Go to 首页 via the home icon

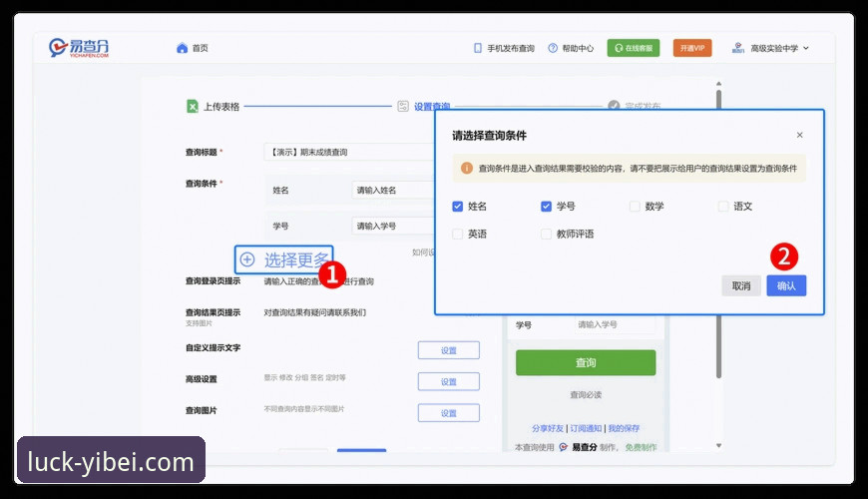coord(183,48)
